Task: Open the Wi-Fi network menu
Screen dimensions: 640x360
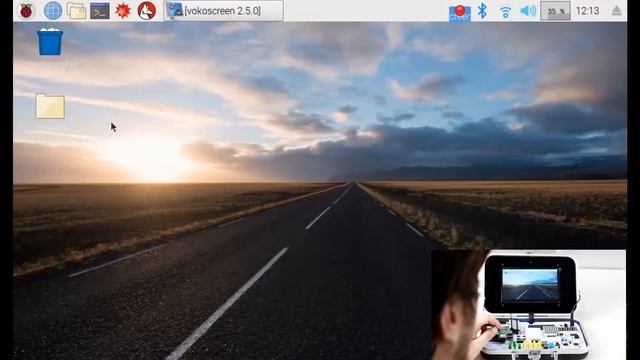Action: 505,11
